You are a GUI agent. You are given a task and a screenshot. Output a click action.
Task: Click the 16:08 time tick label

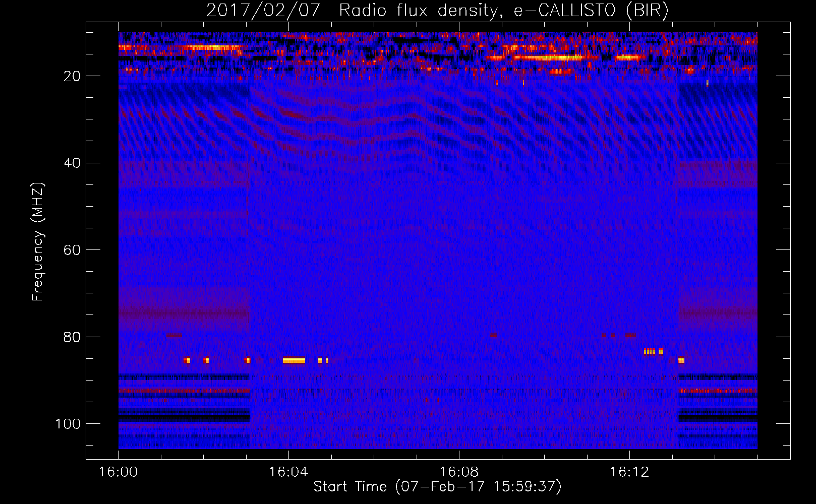click(459, 472)
